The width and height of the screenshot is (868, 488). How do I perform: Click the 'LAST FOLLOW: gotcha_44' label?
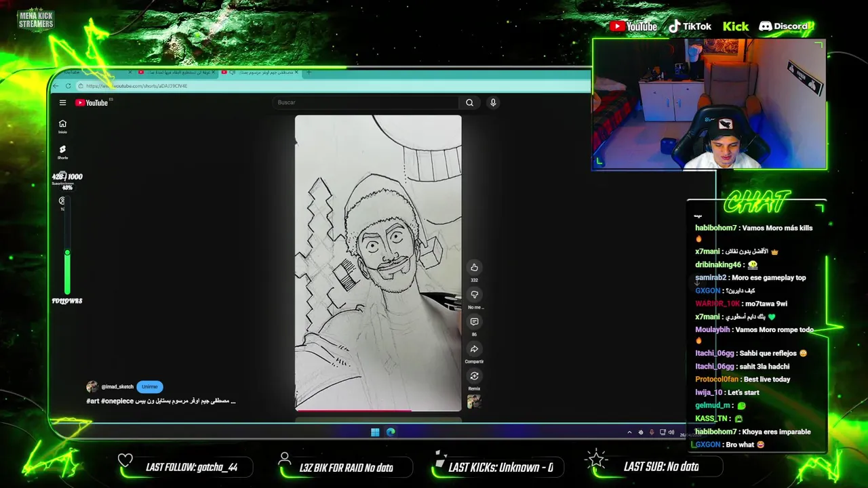click(191, 467)
